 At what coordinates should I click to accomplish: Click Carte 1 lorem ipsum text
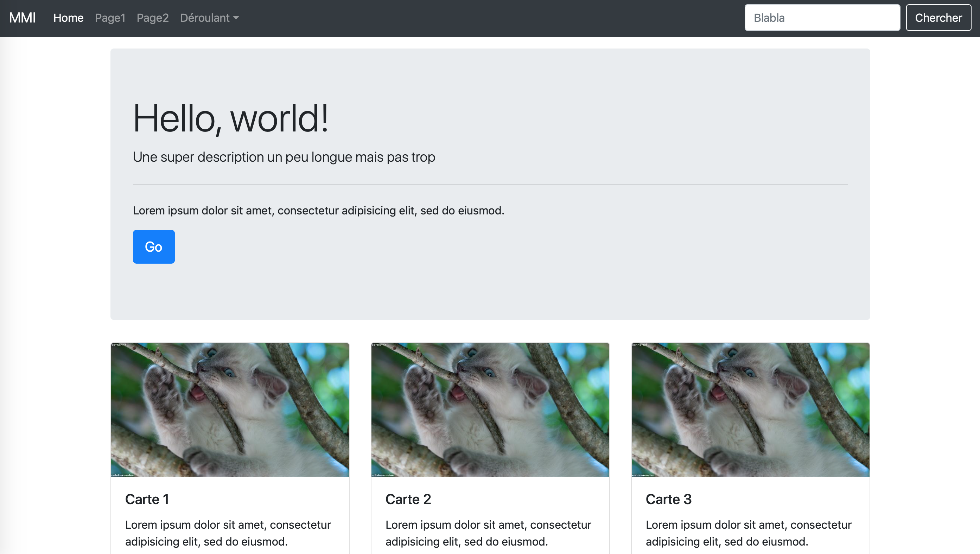coord(228,533)
